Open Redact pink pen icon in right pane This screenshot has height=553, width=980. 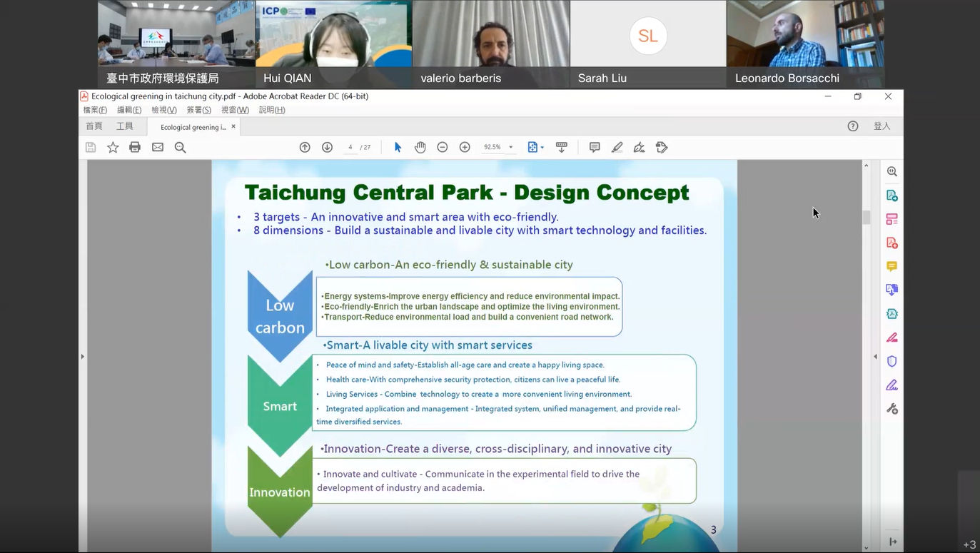point(892,338)
